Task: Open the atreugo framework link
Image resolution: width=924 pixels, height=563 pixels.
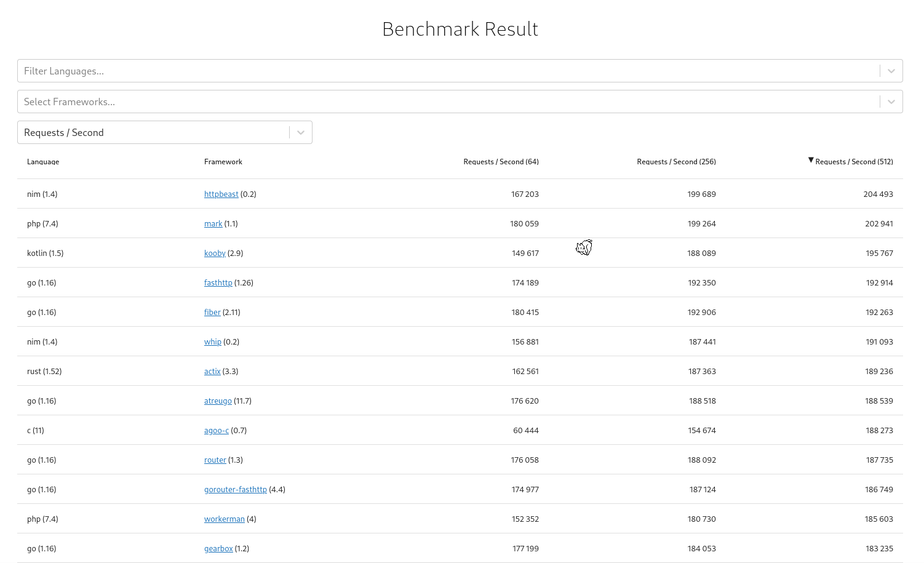Action: pyautogui.click(x=218, y=401)
